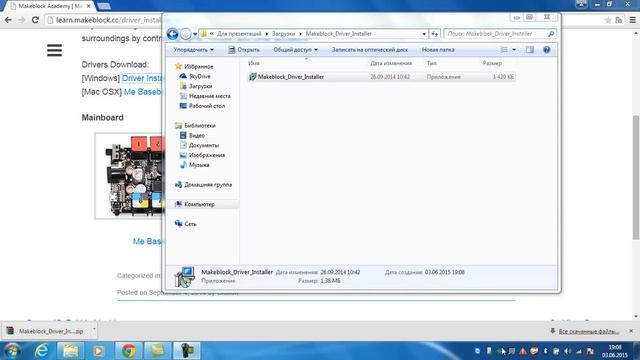Switch to Chrome on the taskbar

click(129, 351)
